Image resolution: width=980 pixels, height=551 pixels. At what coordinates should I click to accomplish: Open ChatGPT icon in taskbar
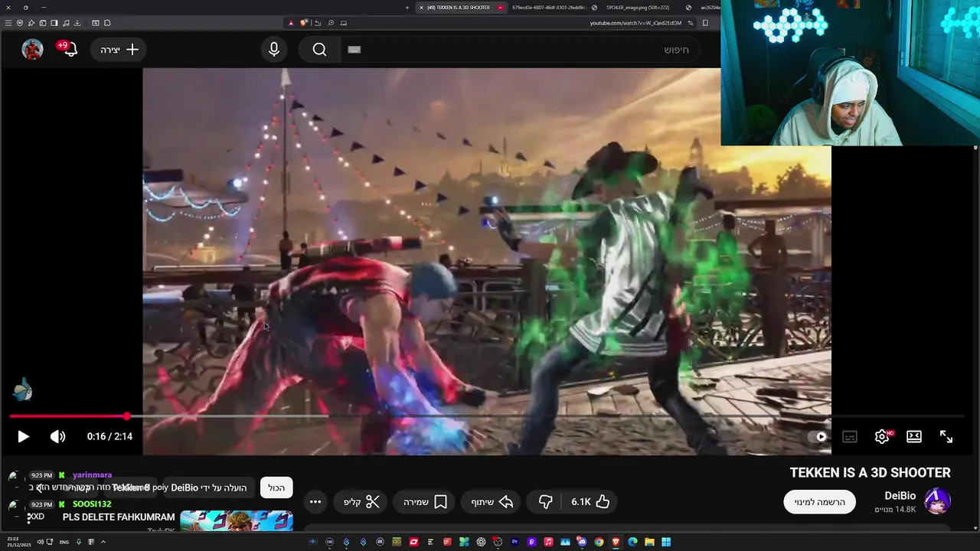pos(481,542)
